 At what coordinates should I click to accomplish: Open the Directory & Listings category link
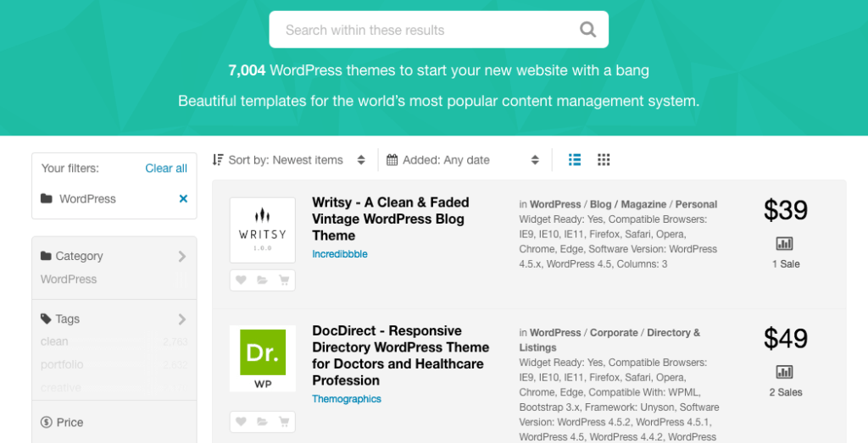(609, 341)
